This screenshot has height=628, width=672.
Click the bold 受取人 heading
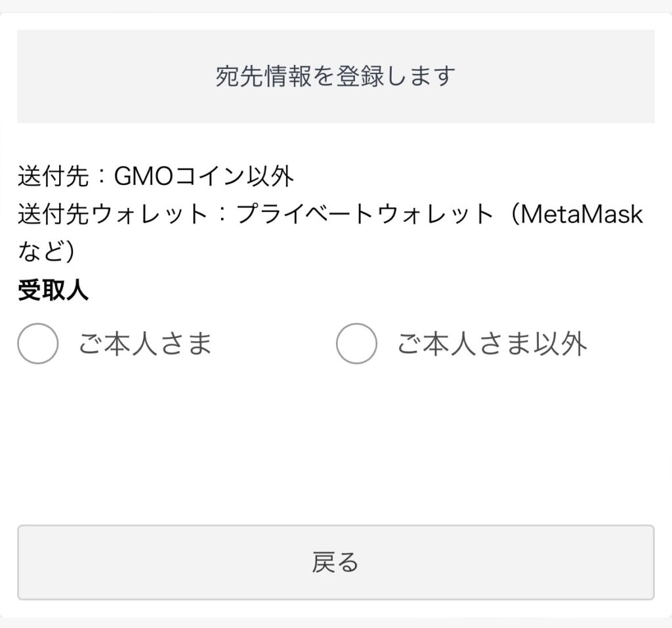tap(52, 291)
